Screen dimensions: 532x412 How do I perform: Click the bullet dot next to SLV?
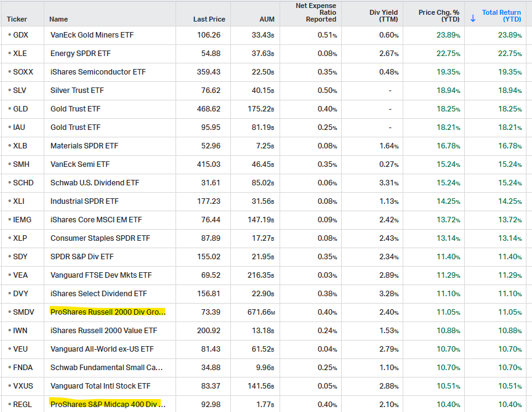click(9, 91)
